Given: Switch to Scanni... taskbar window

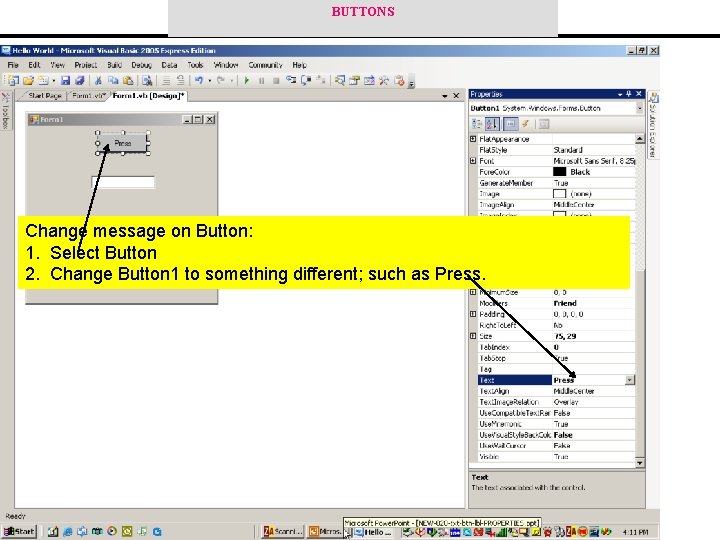Looking at the screenshot, I should (282, 532).
